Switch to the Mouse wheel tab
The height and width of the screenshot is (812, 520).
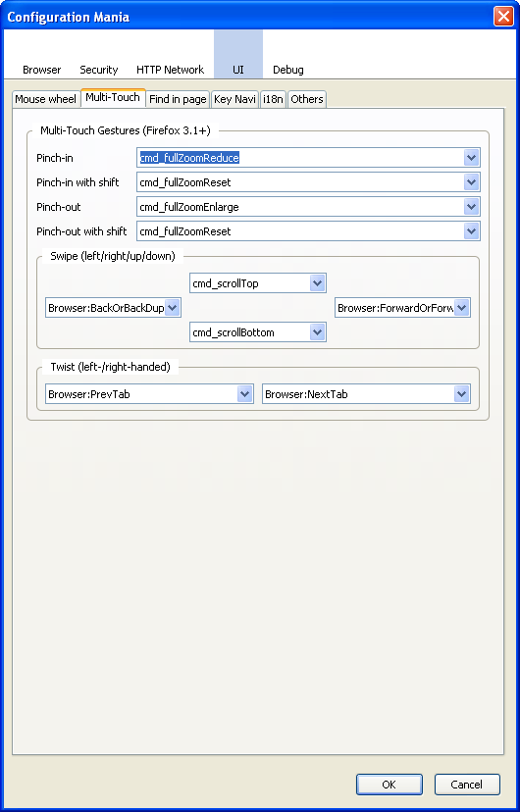pos(45,99)
